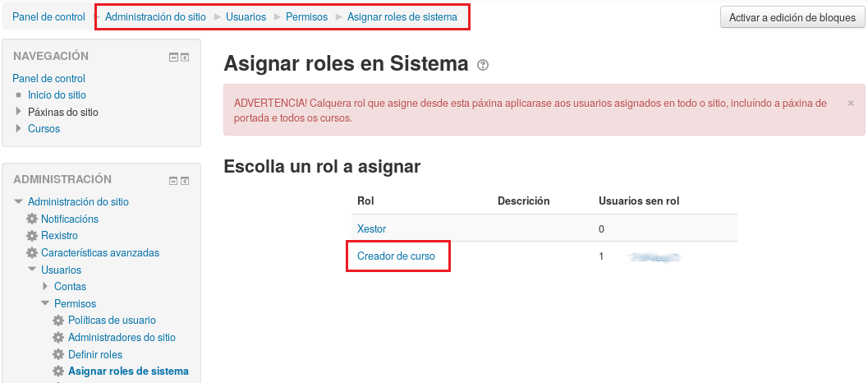The width and height of the screenshot is (868, 383).
Task: Collapse the Navegación block with hide icon
Action: (x=173, y=57)
